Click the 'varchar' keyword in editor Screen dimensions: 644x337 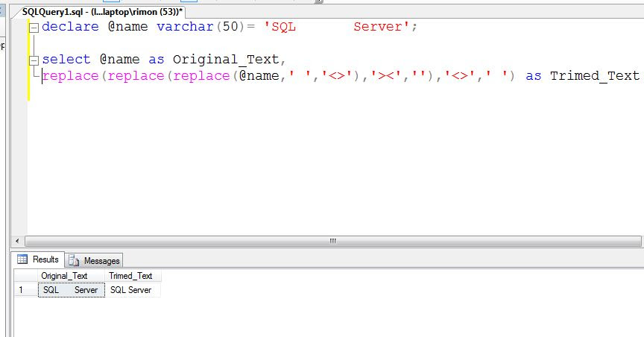click(185, 27)
